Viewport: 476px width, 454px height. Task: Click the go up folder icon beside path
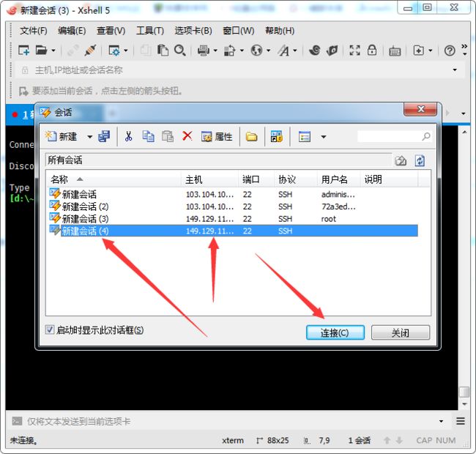(x=401, y=160)
